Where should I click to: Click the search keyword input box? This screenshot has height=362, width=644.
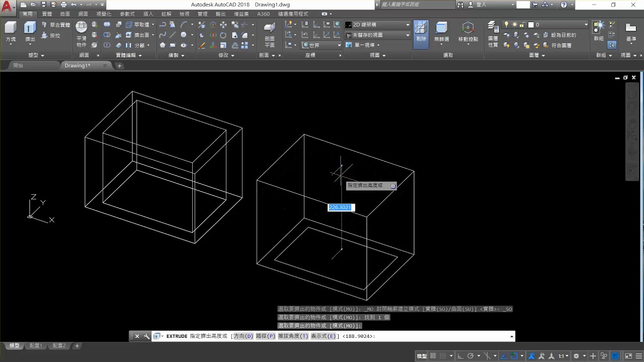(x=417, y=5)
